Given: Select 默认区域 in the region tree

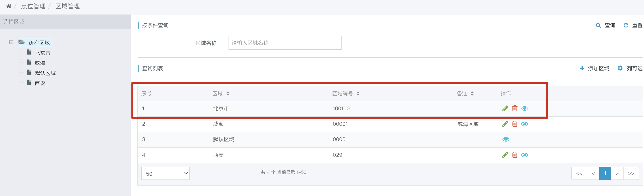Looking at the screenshot, I should (x=45, y=73).
